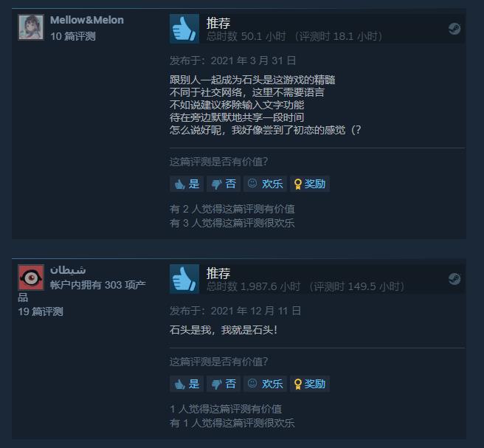Open Mellow&Melon's avatar picture

[31, 27]
